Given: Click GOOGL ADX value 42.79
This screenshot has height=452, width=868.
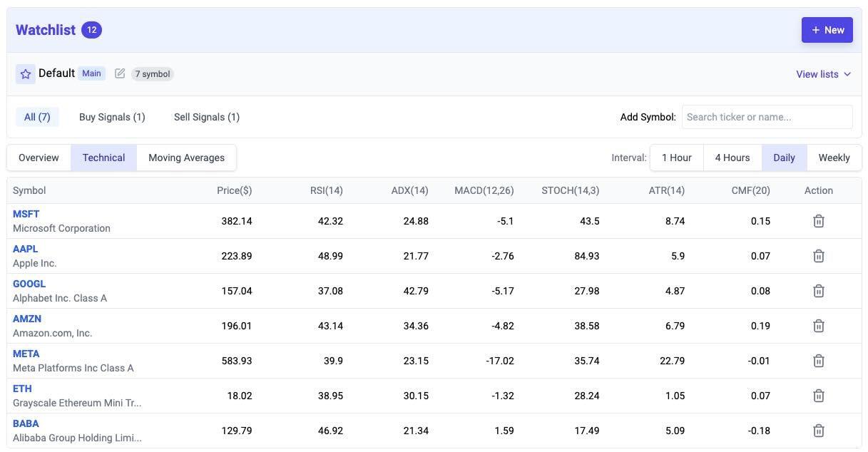Looking at the screenshot, I should click(x=416, y=291).
